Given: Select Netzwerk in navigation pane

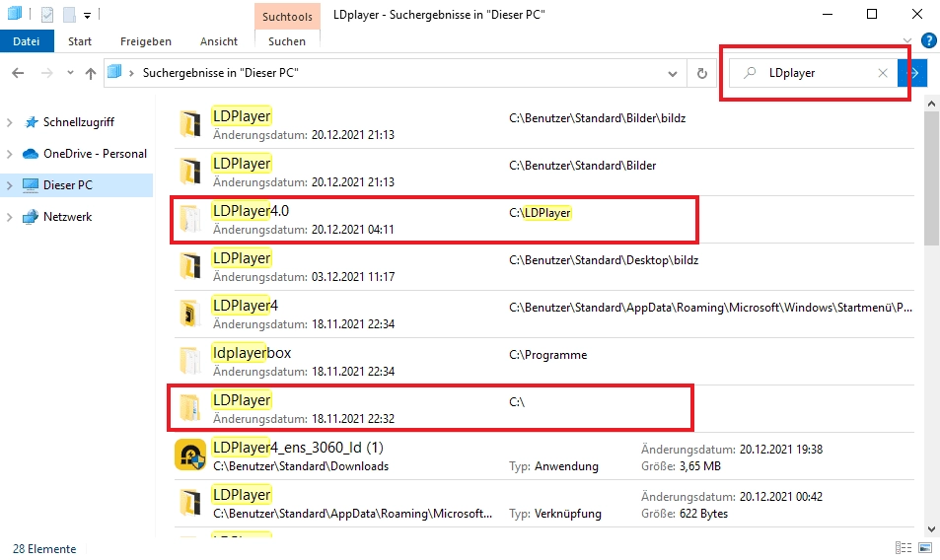Looking at the screenshot, I should pyautogui.click(x=67, y=217).
